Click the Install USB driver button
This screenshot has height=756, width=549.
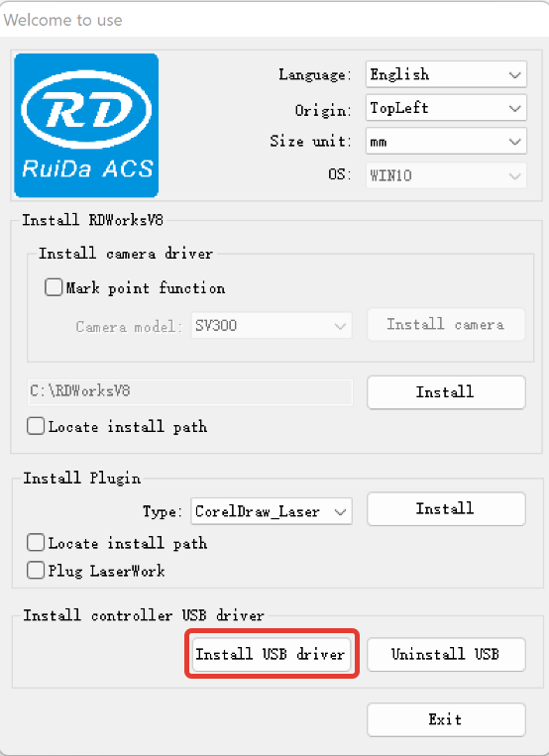272,654
